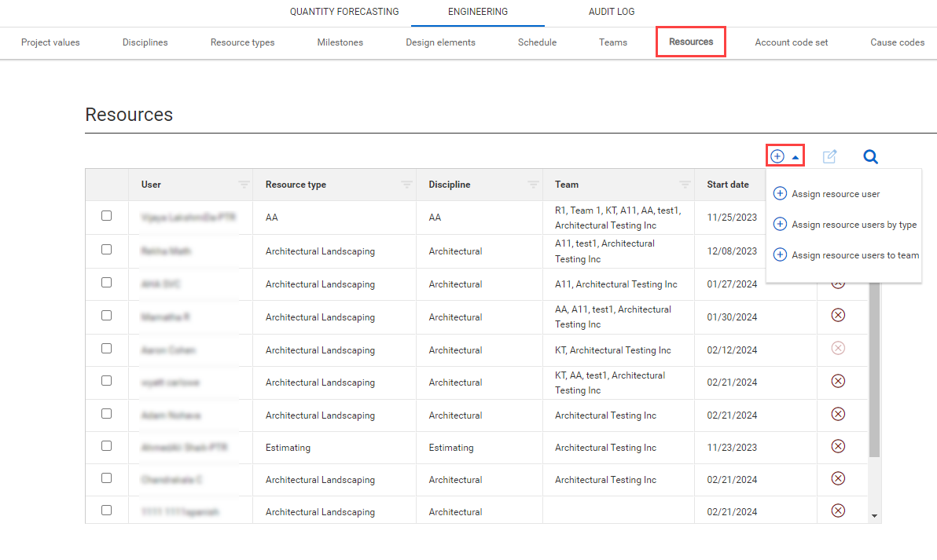Select Assign resource users by type
The height and width of the screenshot is (560, 937).
[854, 225]
